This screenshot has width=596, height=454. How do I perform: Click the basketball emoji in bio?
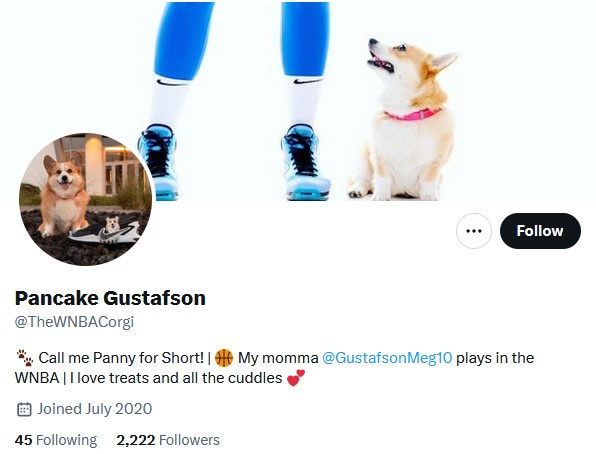coord(224,358)
